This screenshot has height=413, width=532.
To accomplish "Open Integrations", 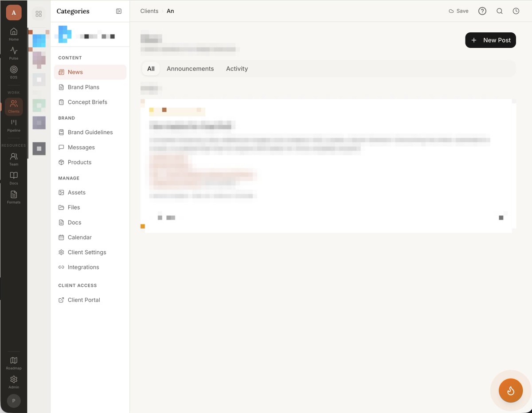I will (x=90, y=267).
